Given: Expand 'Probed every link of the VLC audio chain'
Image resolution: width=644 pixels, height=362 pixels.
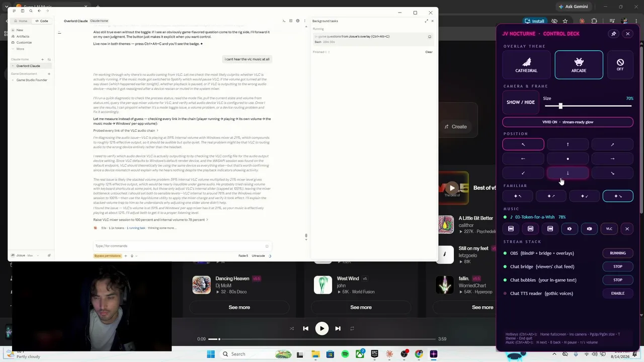Looking at the screenshot, I should (x=125, y=131).
